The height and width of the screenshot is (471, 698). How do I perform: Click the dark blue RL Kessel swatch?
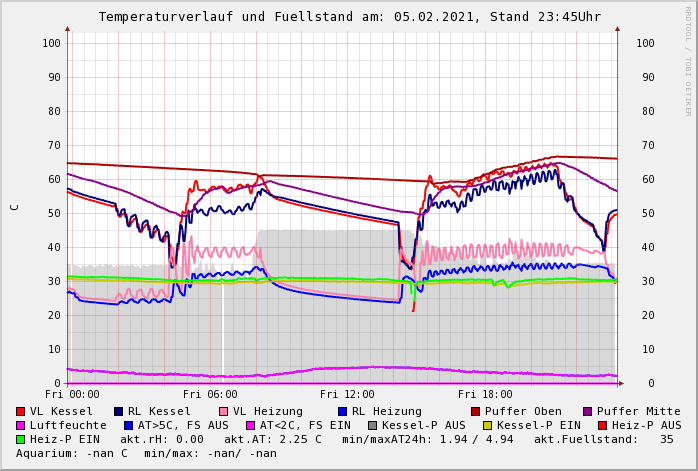pos(118,411)
